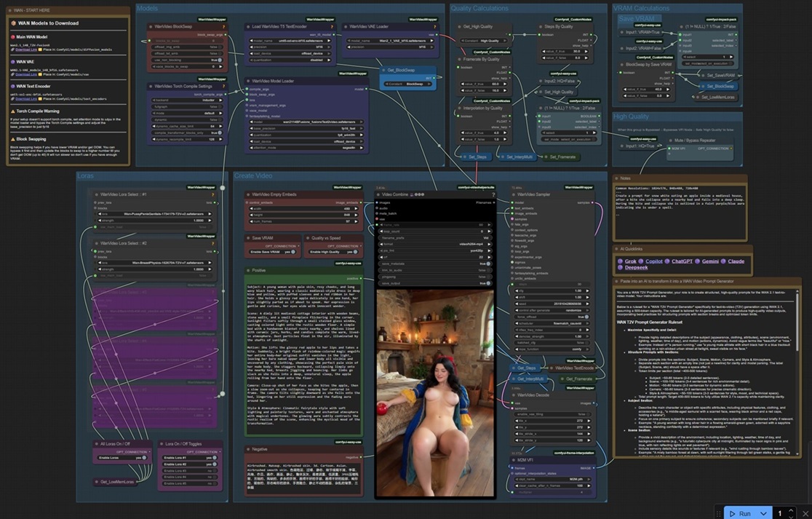Screen dimensions: 812x519
Task: Click the collapse dot on the AI Quicklinks node
Action: click(x=616, y=249)
